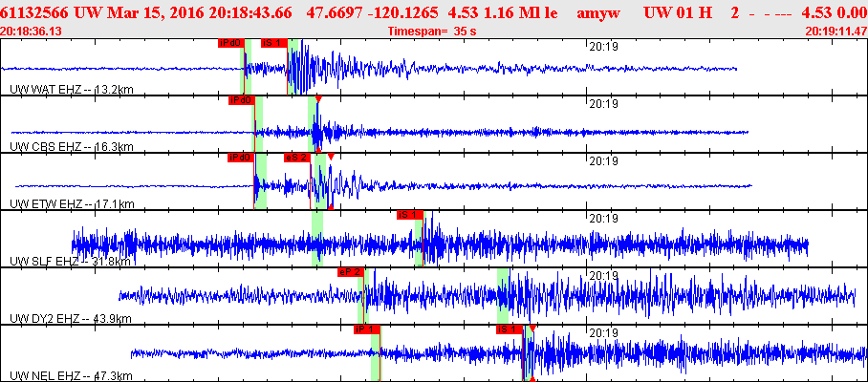Click the 20:19 time tick on WAT trace
Image resolution: width=868 pixels, height=382 pixels.
click(x=601, y=46)
